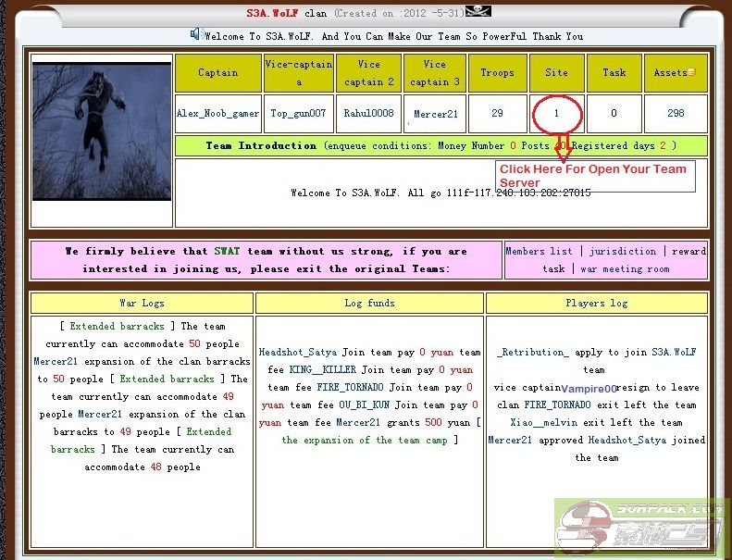The width and height of the screenshot is (732, 560).
Task: Click the Log funds header
Action: [369, 303]
